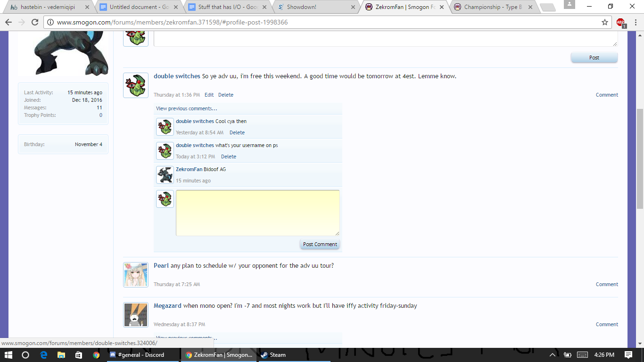Image resolution: width=644 pixels, height=362 pixels.
Task: Open the touch keyboard tray icon
Action: 582,355
